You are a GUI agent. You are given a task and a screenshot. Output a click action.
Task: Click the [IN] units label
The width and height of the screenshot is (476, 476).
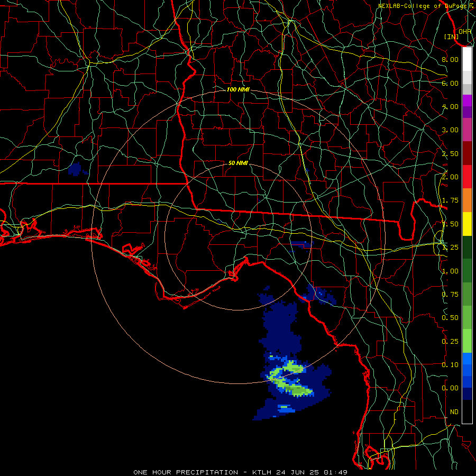tap(452, 36)
